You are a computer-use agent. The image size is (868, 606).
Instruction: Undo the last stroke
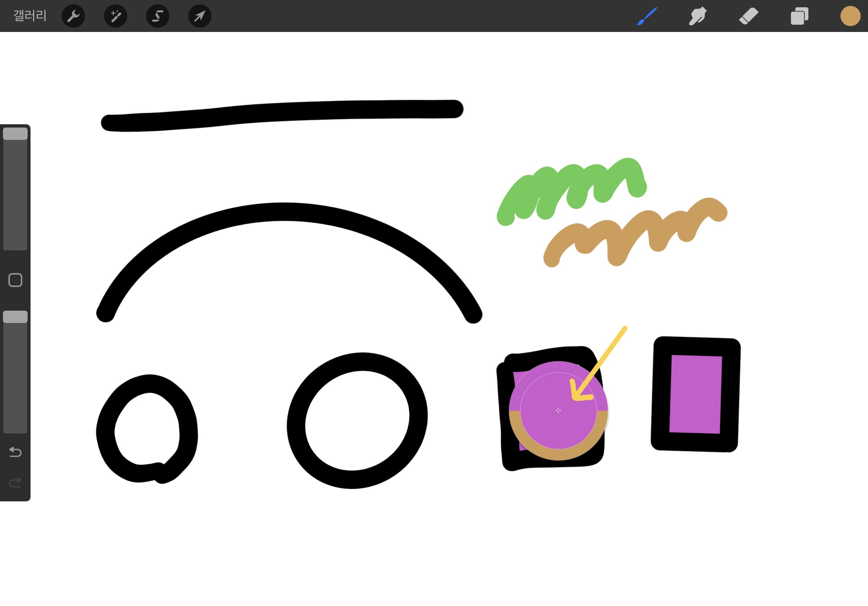tap(15, 452)
